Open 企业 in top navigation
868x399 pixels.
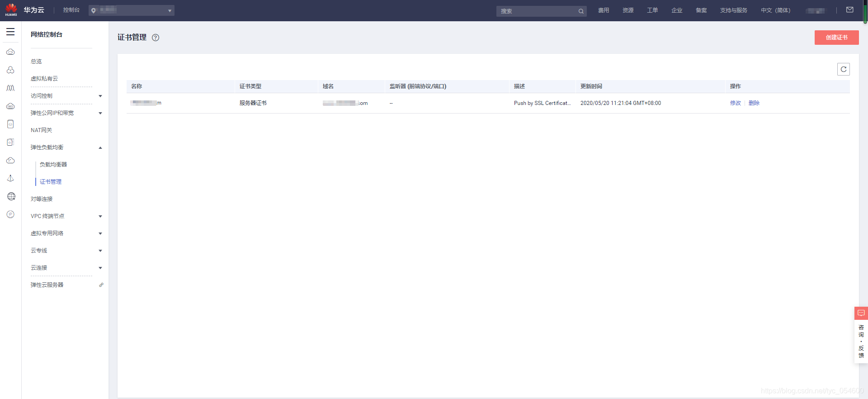677,10
